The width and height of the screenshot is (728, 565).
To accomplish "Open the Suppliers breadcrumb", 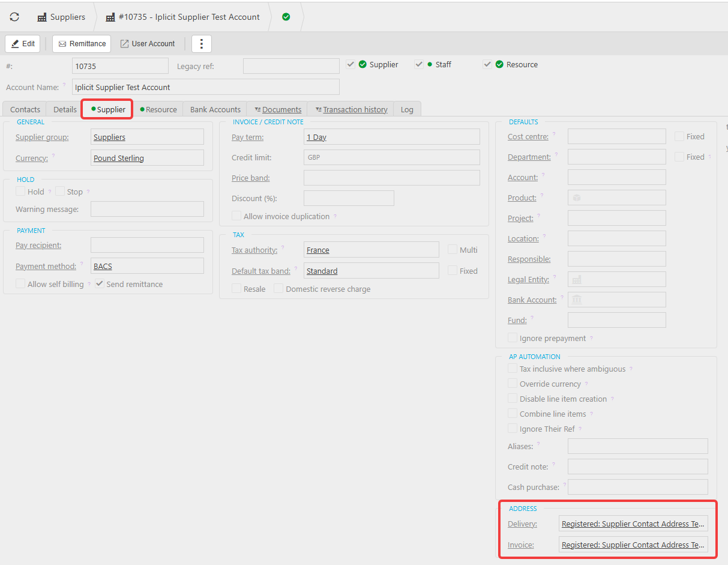I will (61, 17).
